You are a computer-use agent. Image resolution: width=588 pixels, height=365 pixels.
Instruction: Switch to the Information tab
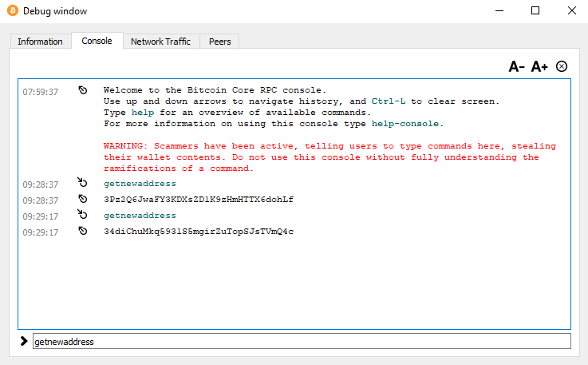(x=40, y=42)
